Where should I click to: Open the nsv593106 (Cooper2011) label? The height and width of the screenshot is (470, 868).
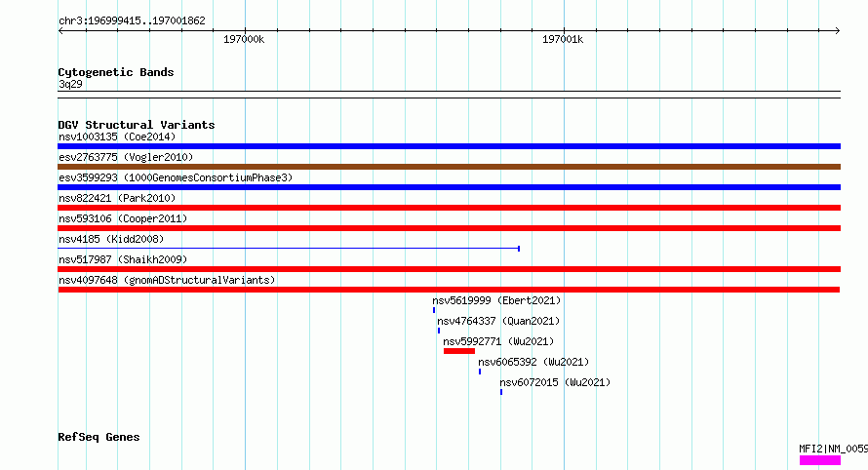(x=123, y=218)
